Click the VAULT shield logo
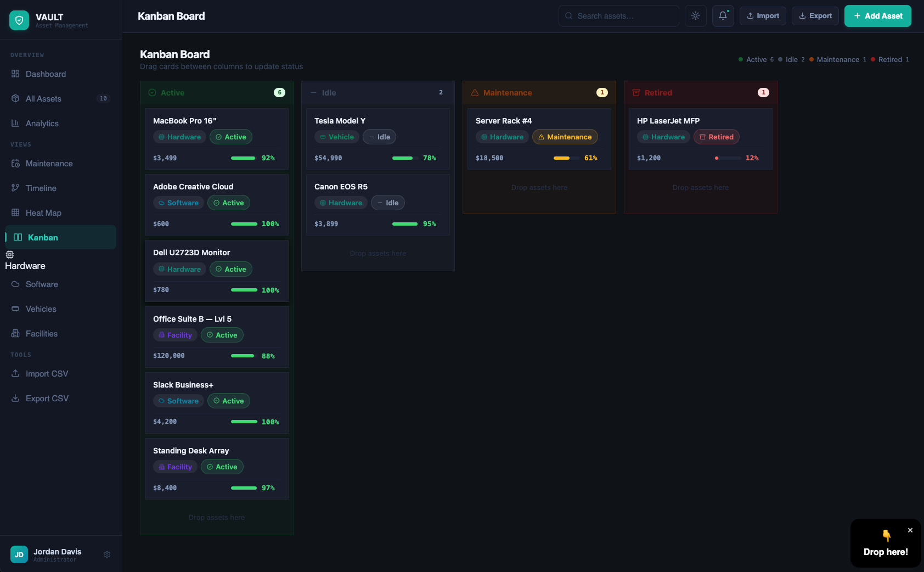Viewport: 924px width, 572px height. pos(19,20)
